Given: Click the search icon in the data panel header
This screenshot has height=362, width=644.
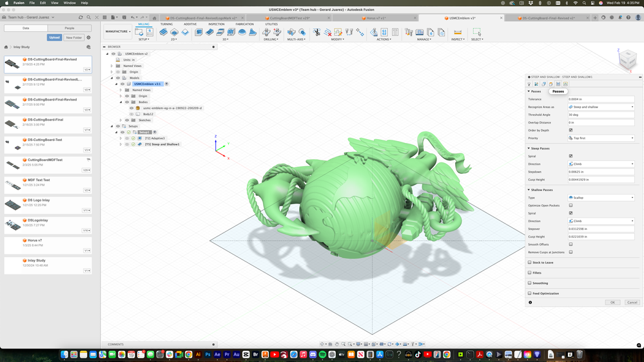Looking at the screenshot, I should 89,17.
